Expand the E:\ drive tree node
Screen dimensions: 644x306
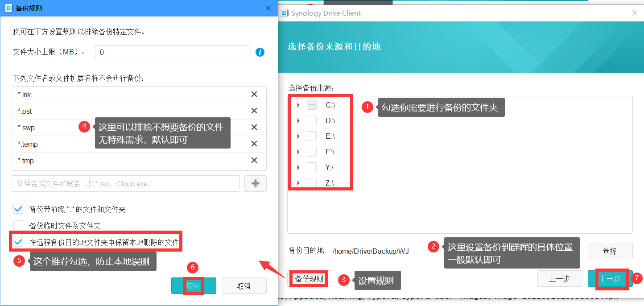298,136
